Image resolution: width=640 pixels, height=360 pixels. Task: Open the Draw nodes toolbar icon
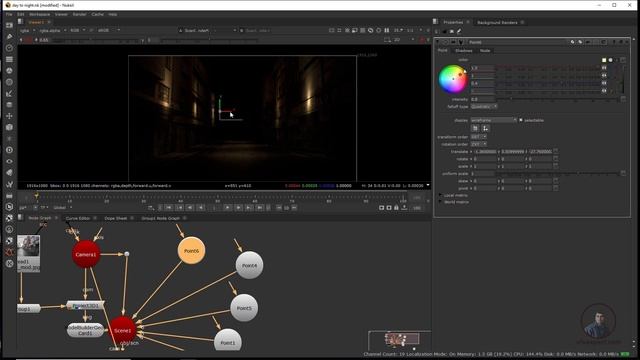point(9,37)
